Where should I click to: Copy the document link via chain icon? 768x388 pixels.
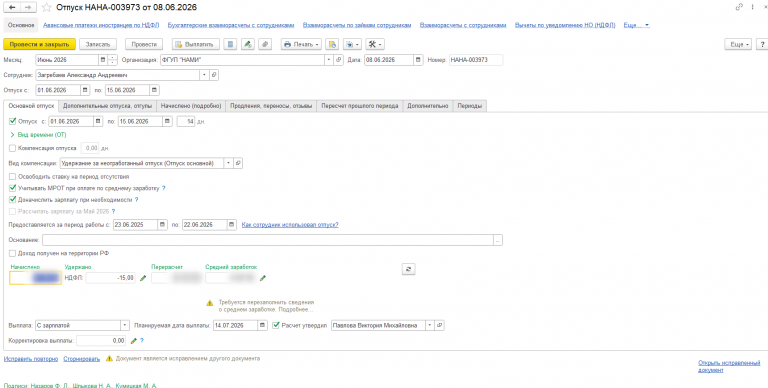point(739,7)
